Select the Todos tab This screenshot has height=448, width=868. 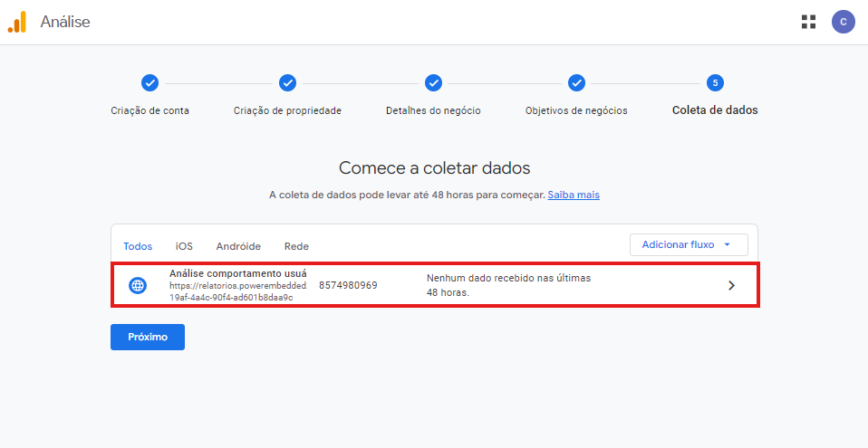(x=138, y=246)
